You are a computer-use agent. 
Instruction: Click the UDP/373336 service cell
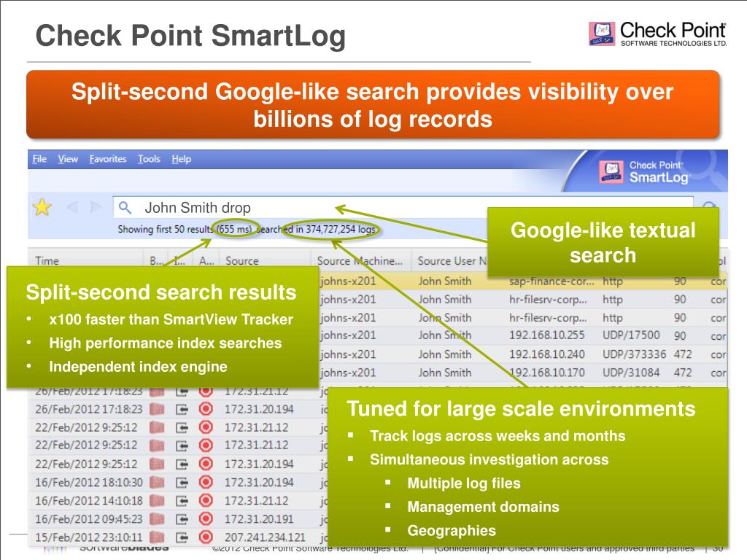tap(634, 354)
